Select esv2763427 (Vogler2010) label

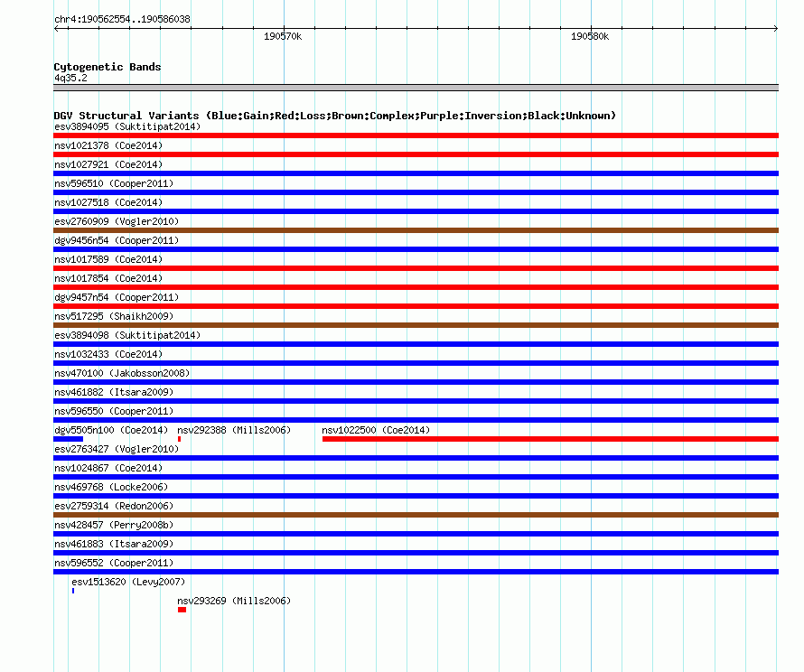117,449
